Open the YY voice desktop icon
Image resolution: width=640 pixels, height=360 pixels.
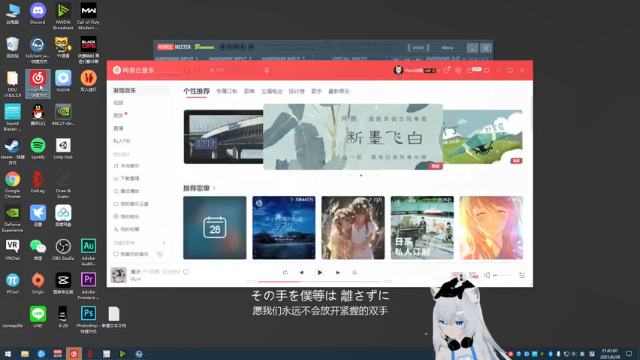point(63,47)
